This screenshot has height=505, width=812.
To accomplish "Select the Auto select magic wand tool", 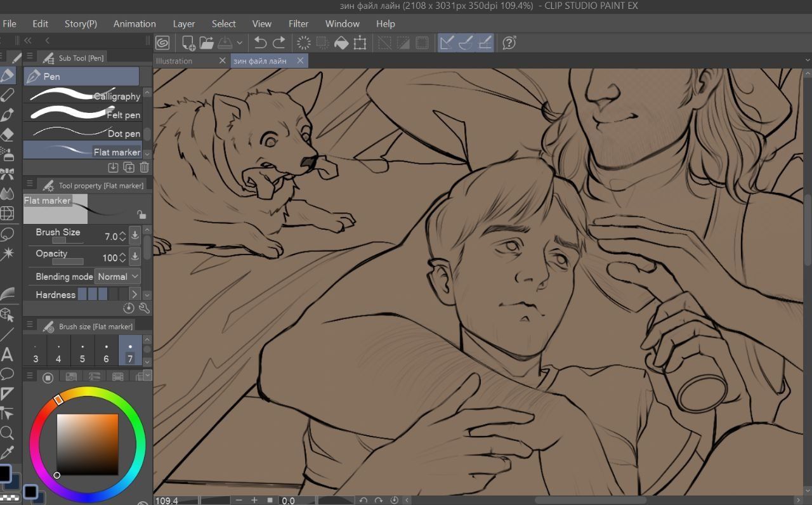I will coord(8,254).
